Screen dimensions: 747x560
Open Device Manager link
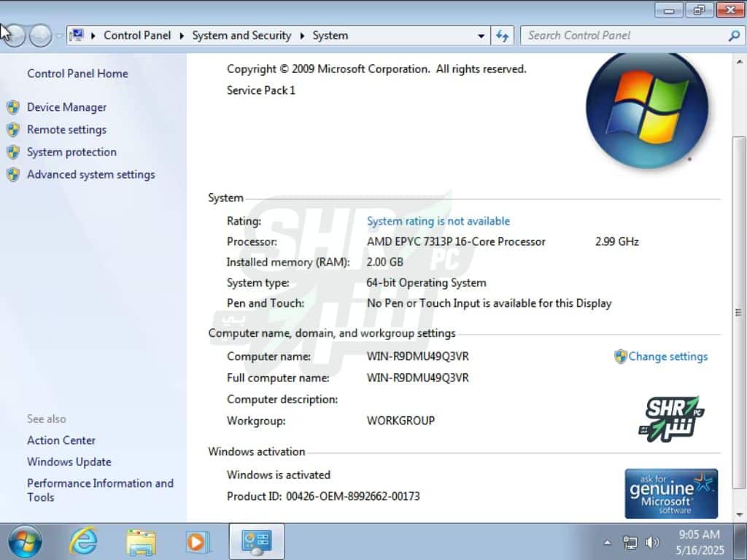[66, 107]
